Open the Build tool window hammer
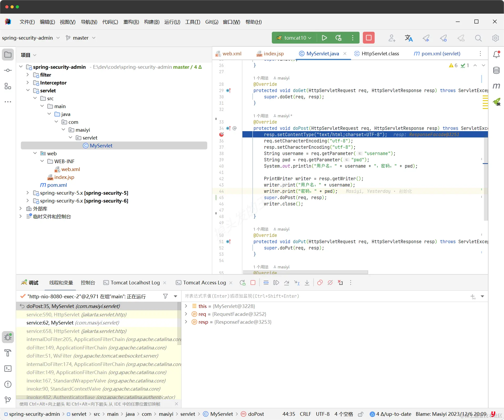 (8, 353)
